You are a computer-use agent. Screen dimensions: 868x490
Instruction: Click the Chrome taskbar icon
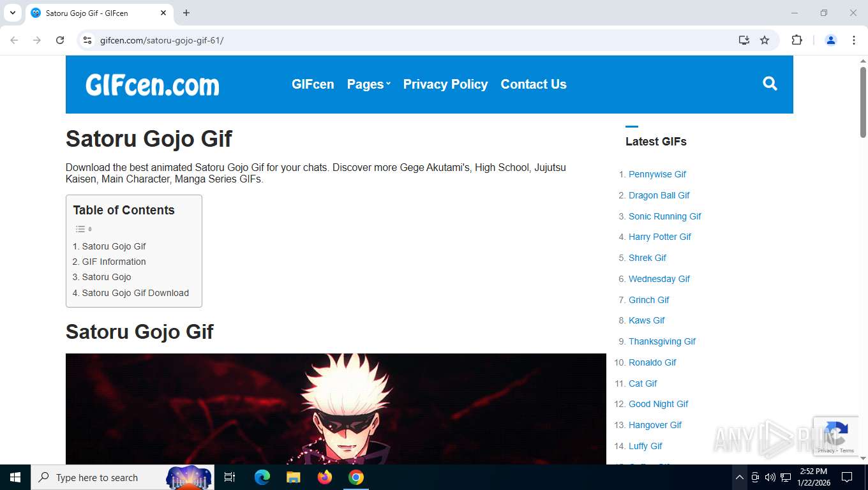coord(356,477)
